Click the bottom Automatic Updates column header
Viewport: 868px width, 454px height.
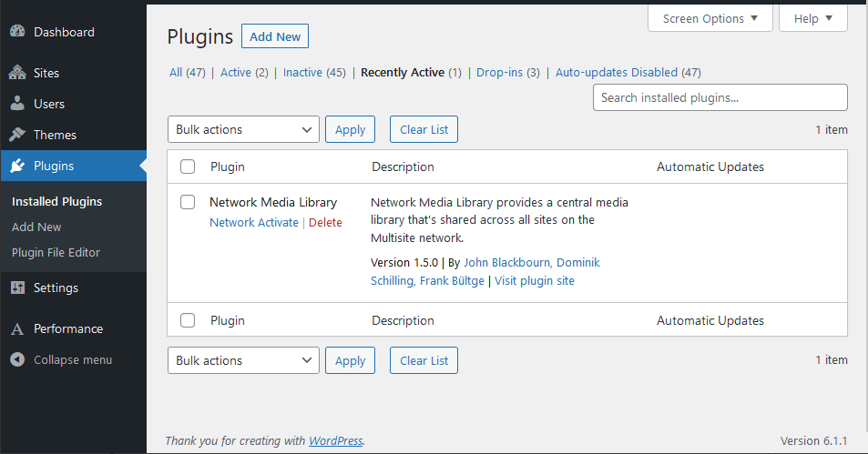point(710,321)
